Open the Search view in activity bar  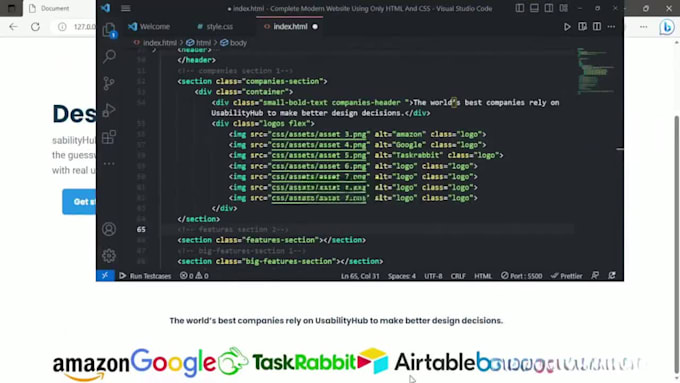click(109, 56)
